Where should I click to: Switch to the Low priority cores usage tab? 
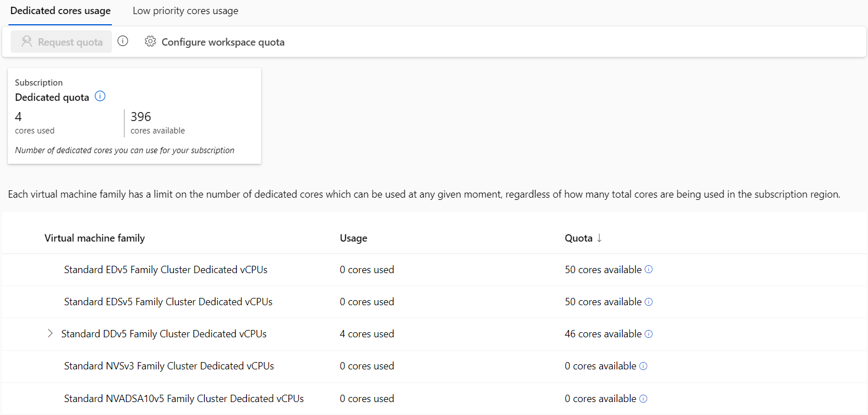click(185, 10)
